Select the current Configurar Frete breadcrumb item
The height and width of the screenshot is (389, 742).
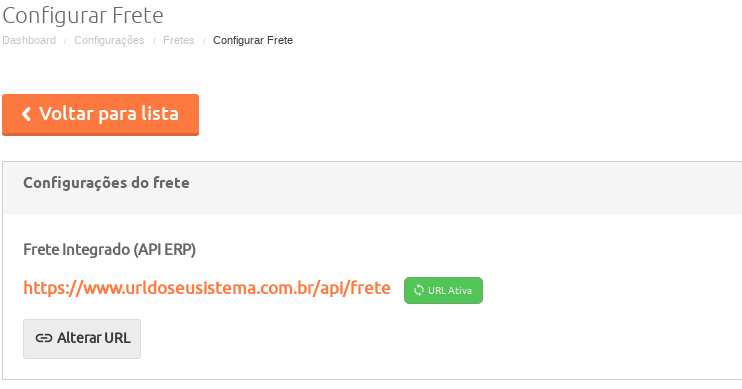click(253, 40)
